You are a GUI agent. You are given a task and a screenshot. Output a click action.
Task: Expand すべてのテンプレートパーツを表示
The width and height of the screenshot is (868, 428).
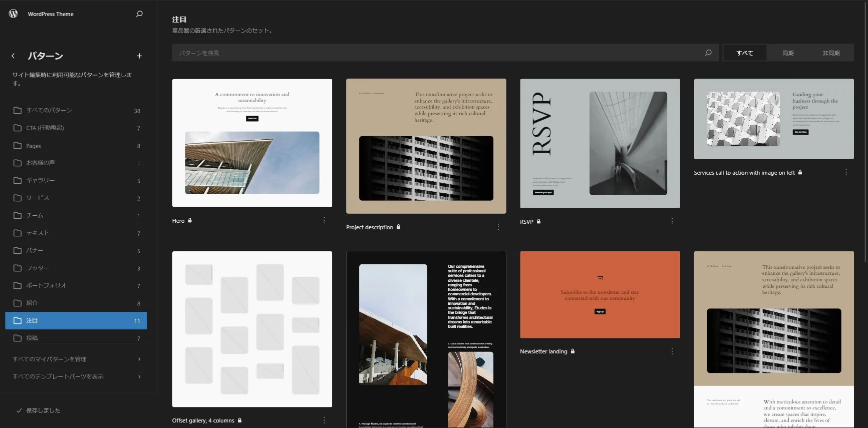point(76,376)
